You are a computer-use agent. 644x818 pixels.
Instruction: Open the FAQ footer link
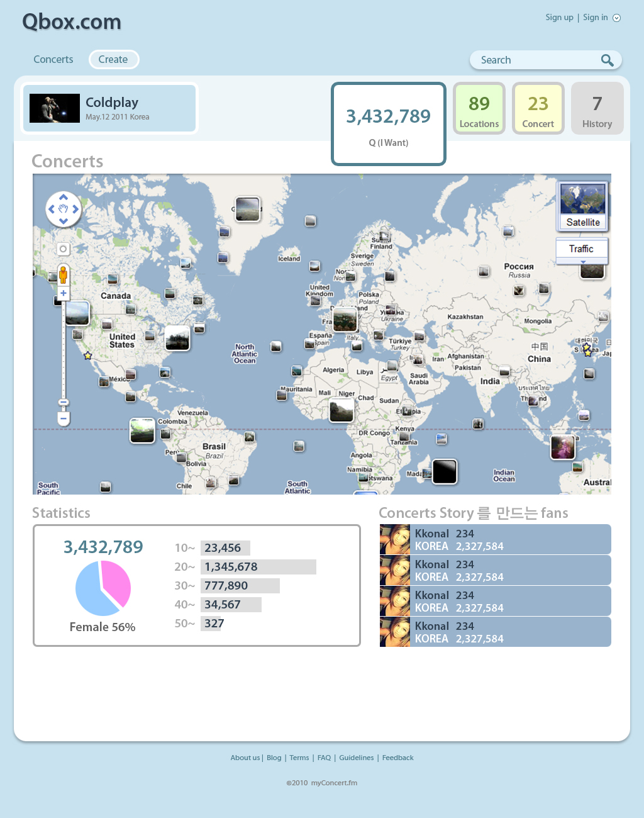(325, 758)
